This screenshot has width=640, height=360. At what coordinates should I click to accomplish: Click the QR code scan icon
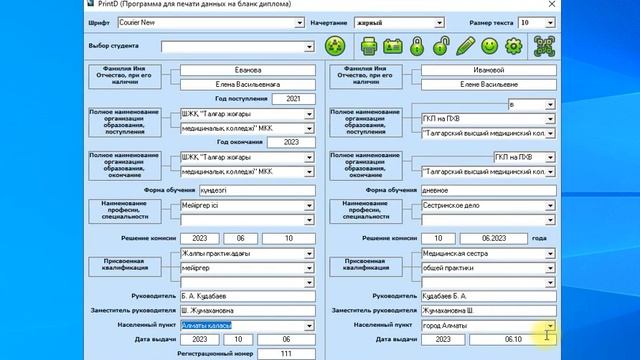click(x=544, y=46)
